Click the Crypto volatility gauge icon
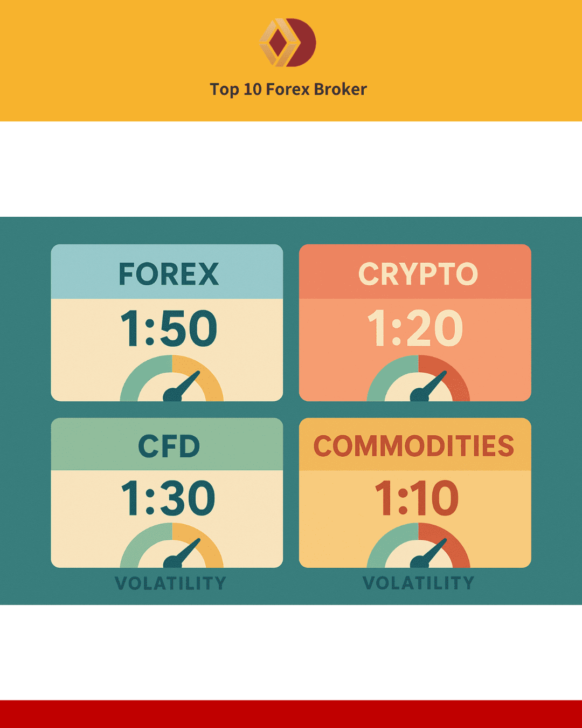The image size is (582, 728). 419,380
